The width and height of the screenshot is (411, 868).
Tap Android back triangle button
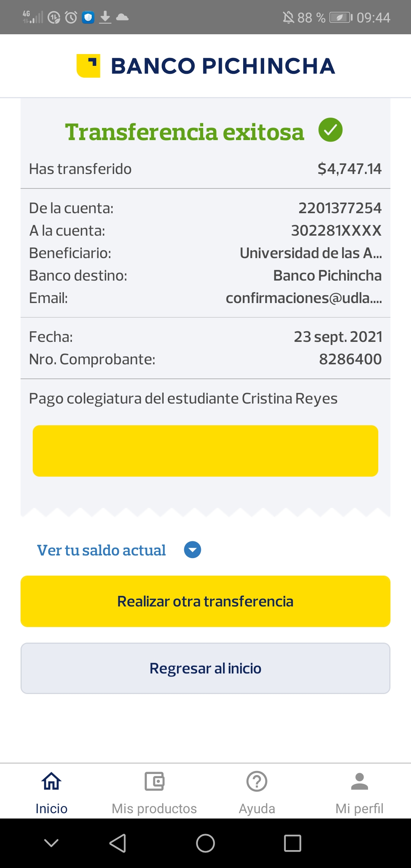coord(118,843)
